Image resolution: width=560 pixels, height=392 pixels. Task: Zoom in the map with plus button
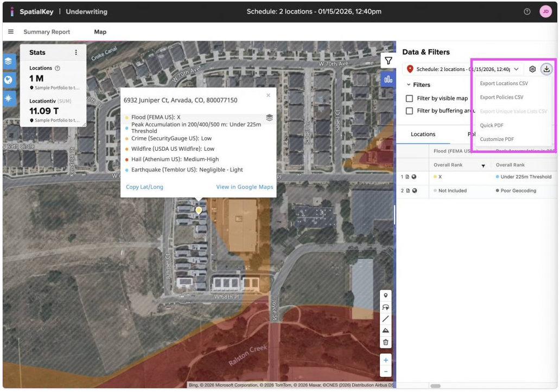point(385,360)
